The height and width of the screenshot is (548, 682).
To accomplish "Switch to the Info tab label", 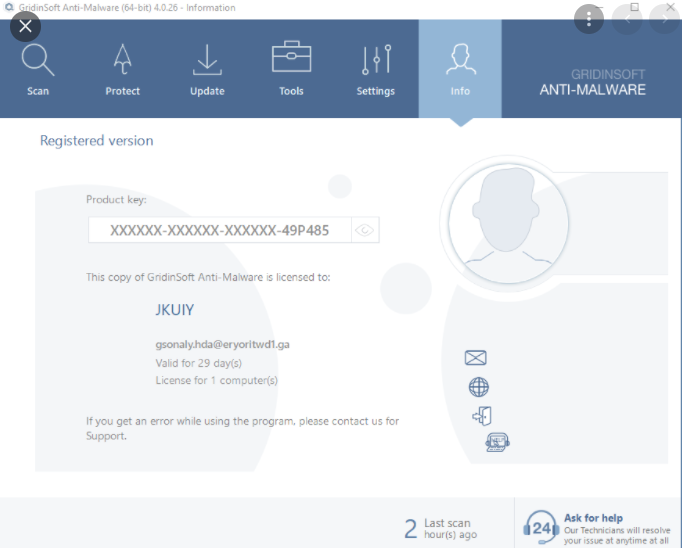I will pos(460,91).
